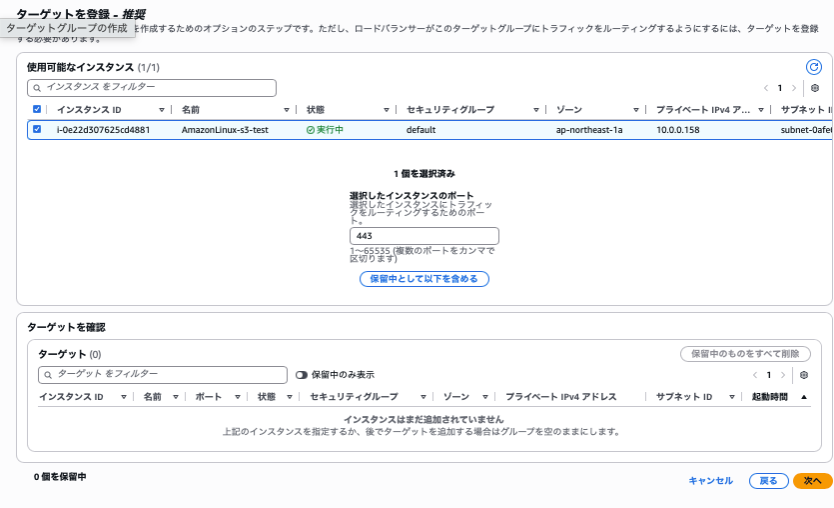Image resolution: width=834 pixels, height=508 pixels.
Task: Go to next page of available instances
Action: click(794, 88)
